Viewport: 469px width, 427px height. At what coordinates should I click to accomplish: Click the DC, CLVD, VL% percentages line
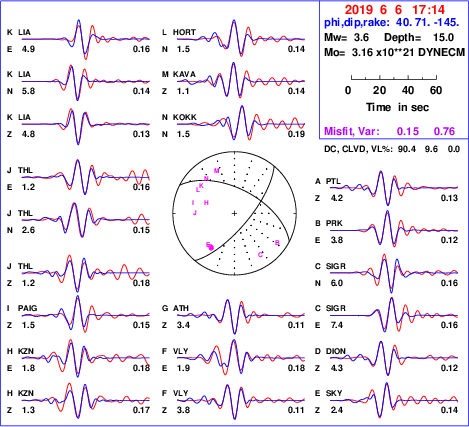392,149
